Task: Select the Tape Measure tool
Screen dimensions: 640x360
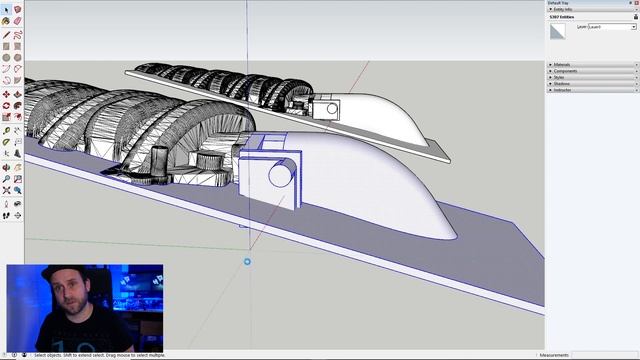Action: [x=6, y=131]
